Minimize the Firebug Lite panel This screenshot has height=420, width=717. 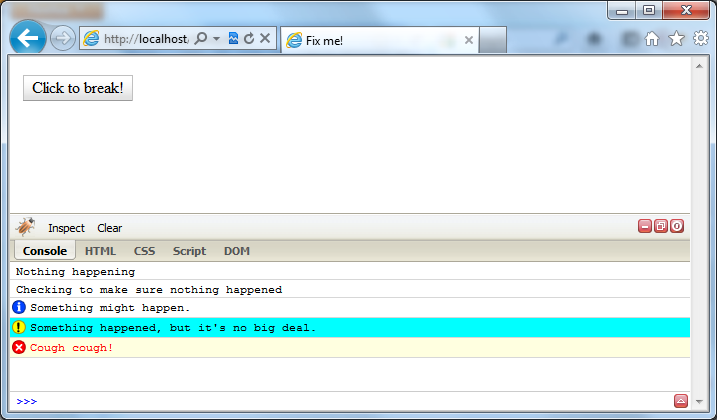[645, 227]
